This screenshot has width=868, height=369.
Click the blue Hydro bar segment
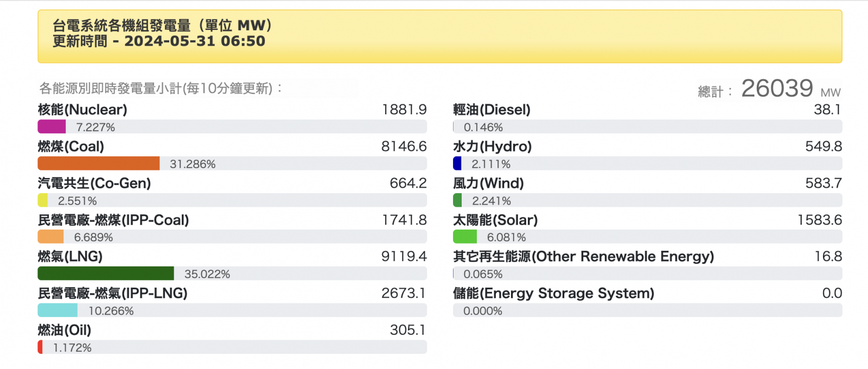coord(457,164)
